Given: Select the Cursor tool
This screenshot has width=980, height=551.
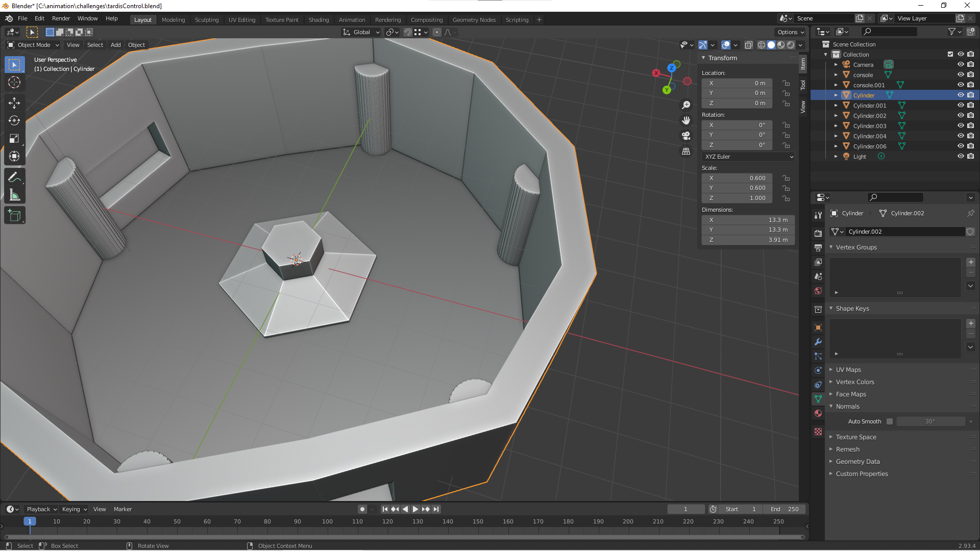Looking at the screenshot, I should [x=14, y=82].
